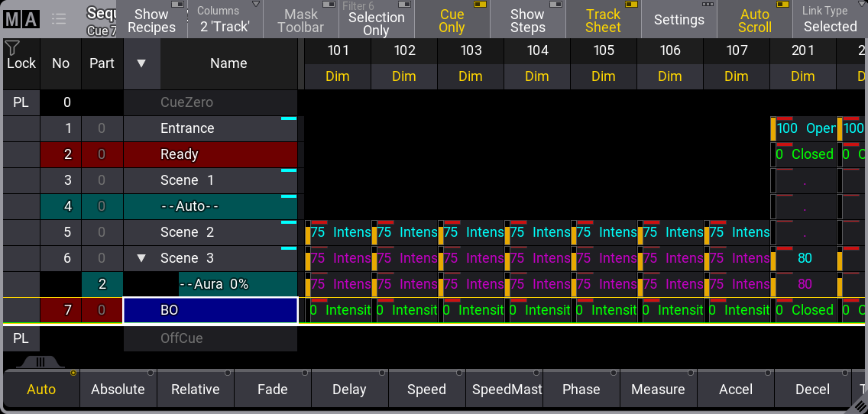Click the MA logo icon
The height and width of the screenshot is (414, 868).
(x=21, y=20)
